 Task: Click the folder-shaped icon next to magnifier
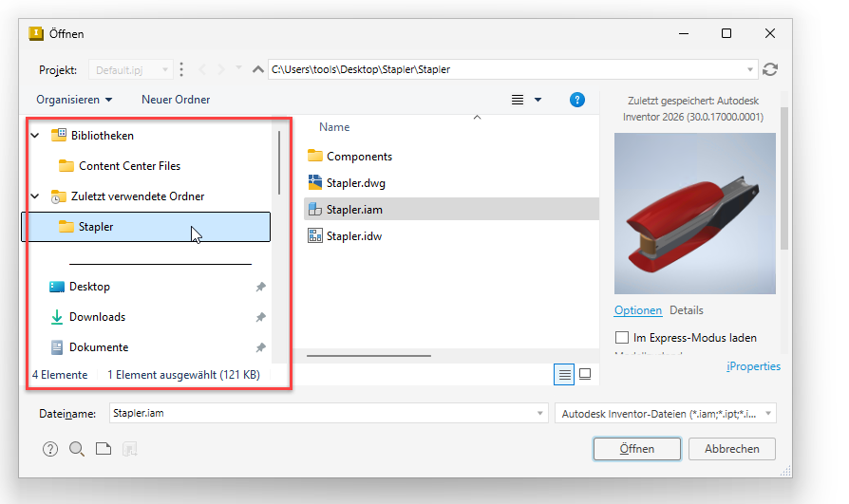click(104, 449)
